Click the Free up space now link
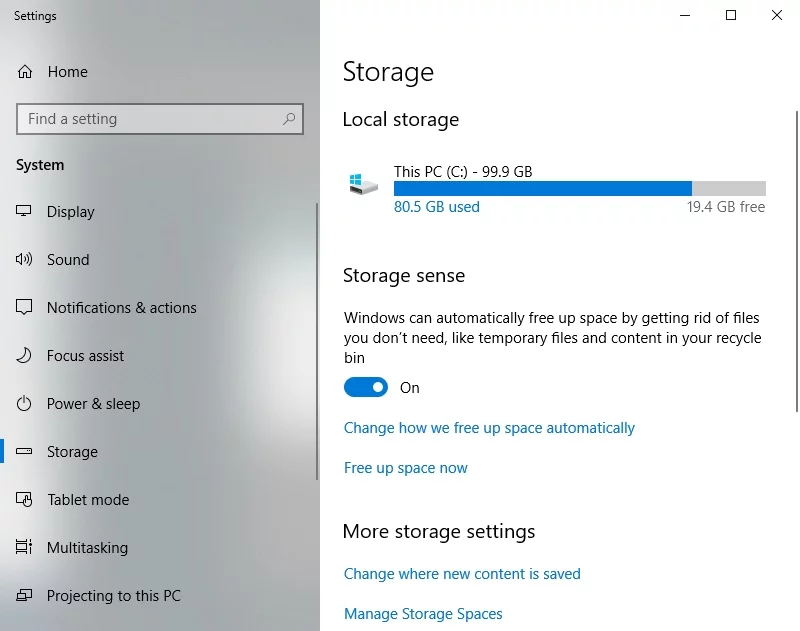 405,468
